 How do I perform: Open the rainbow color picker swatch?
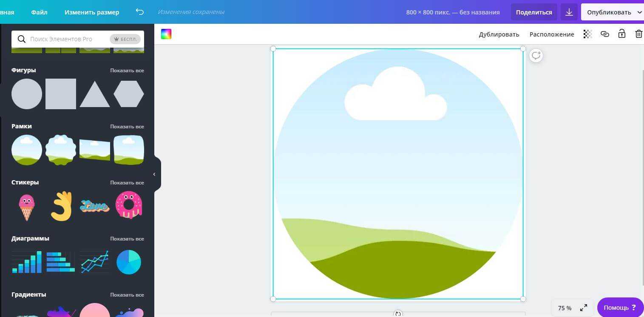point(166,34)
